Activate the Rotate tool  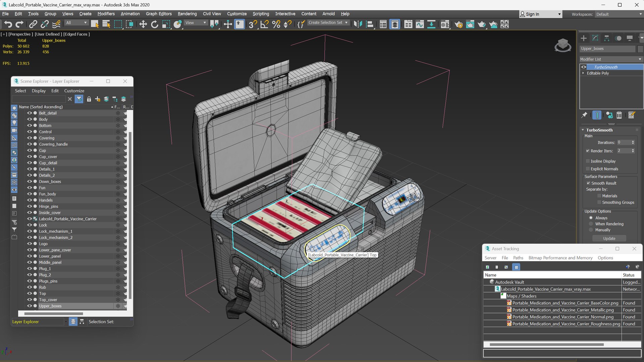[154, 24]
